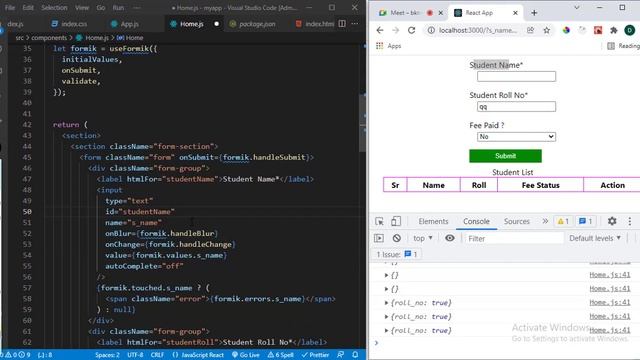Click the inspect element picker icon
Viewport: 640px width, 360px height.
[379, 221]
